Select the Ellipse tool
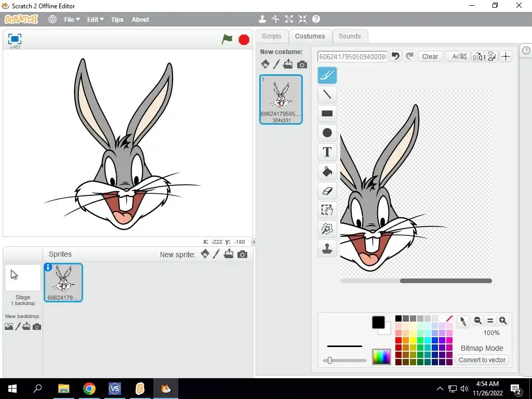This screenshot has height=399, width=532. point(327,132)
